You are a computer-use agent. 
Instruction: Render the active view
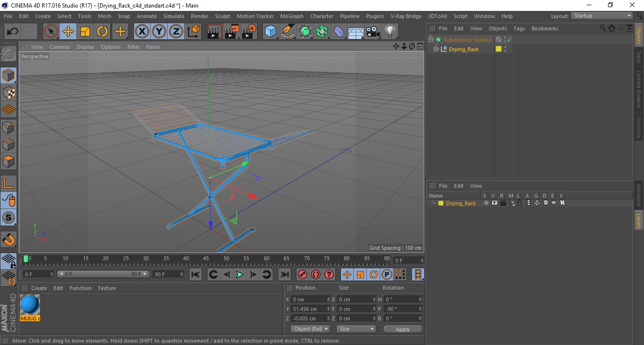[x=215, y=32]
